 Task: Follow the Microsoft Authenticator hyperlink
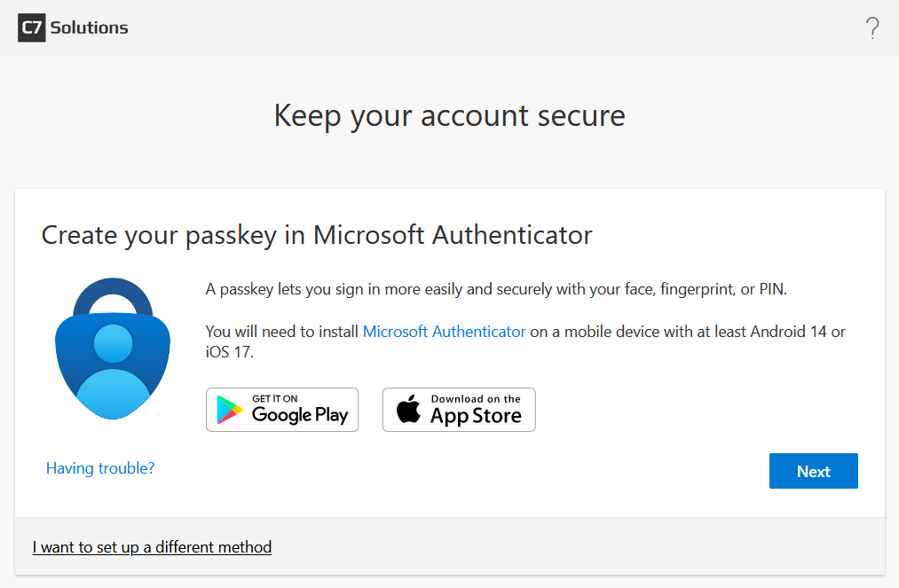pyautogui.click(x=445, y=332)
